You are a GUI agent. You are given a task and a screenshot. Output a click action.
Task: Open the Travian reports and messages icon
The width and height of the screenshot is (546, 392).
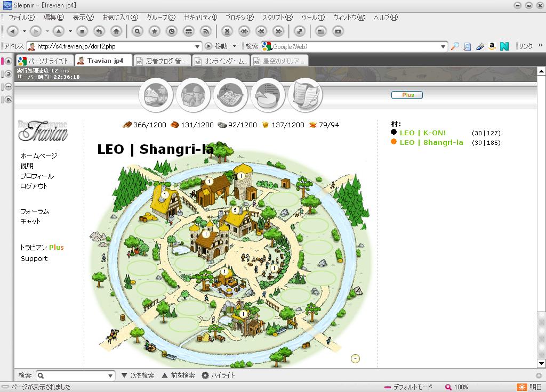point(305,95)
